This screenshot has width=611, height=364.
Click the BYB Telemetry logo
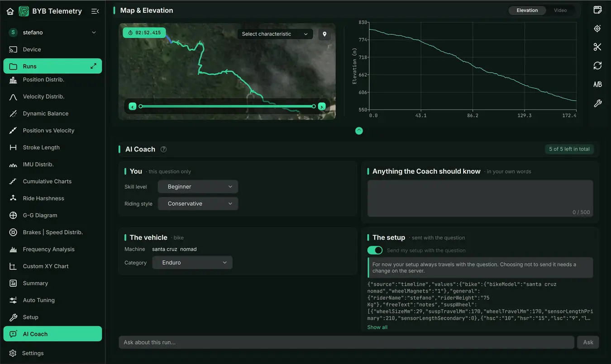(x=24, y=11)
